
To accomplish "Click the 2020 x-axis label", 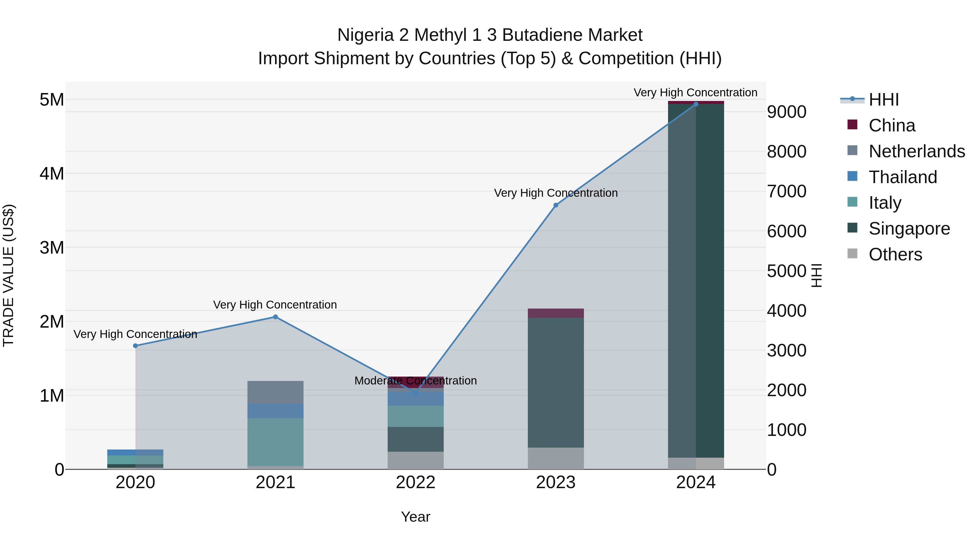I will click(136, 482).
